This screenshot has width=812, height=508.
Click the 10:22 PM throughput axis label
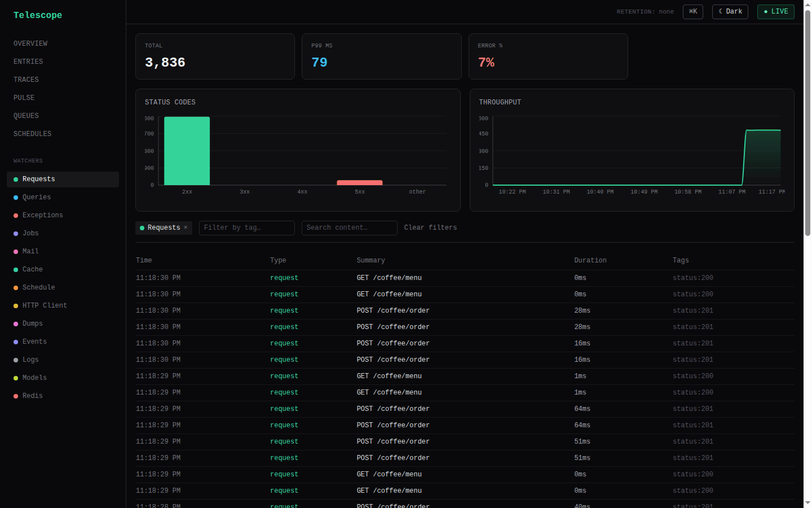pos(512,192)
